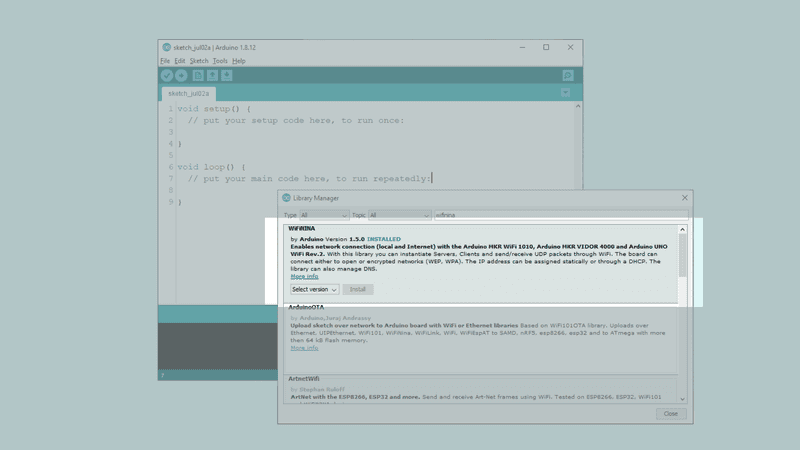The height and width of the screenshot is (450, 800).
Task: Open More info link under ArduinoOTA
Action: tap(305, 347)
